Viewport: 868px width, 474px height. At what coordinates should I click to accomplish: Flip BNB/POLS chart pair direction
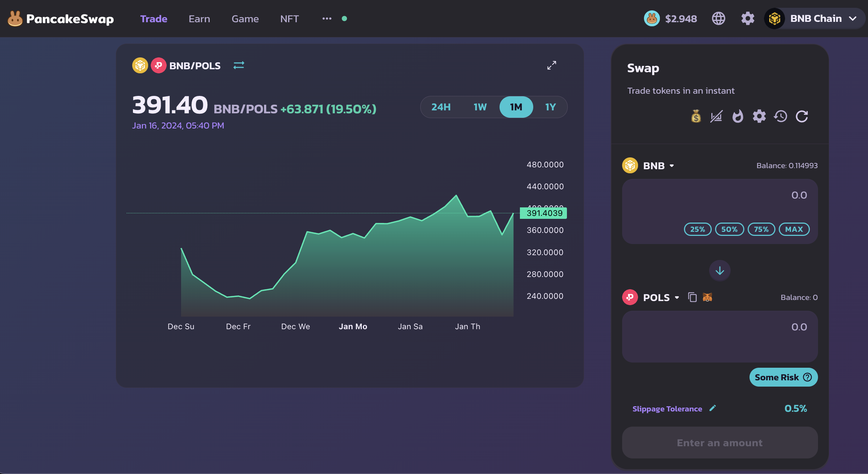point(239,66)
